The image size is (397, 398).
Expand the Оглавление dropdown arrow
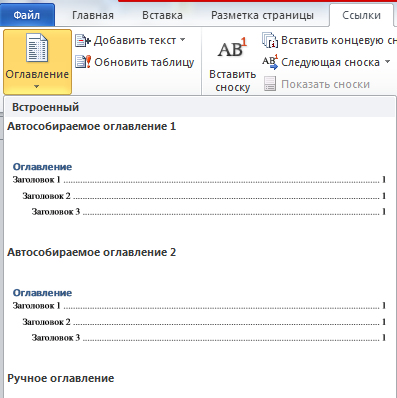tap(37, 86)
